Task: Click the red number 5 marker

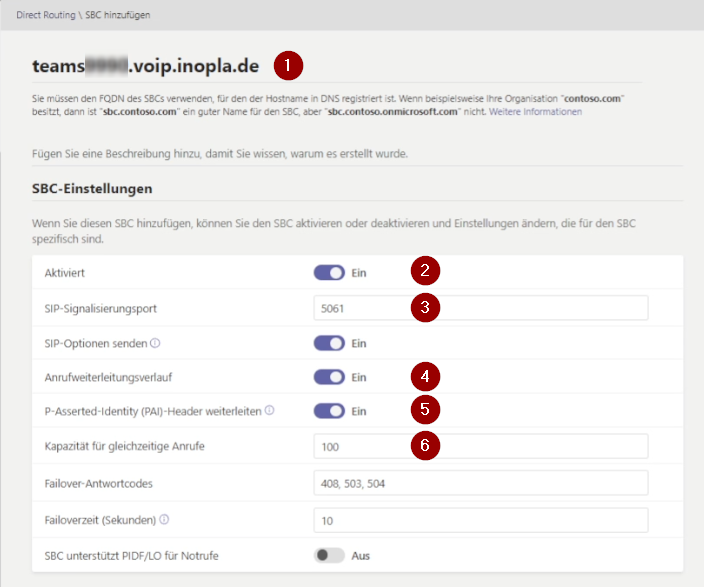Action: (425, 410)
